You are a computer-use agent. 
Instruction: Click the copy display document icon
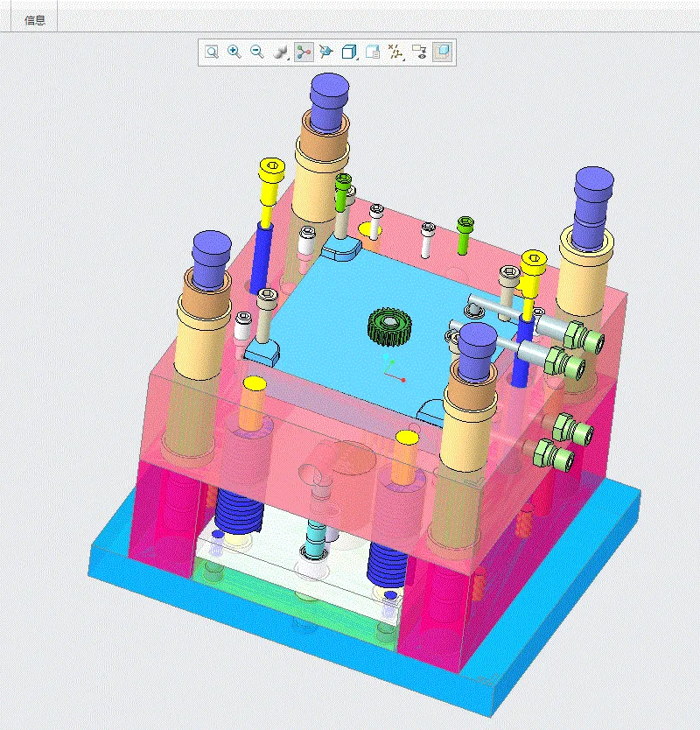374,52
